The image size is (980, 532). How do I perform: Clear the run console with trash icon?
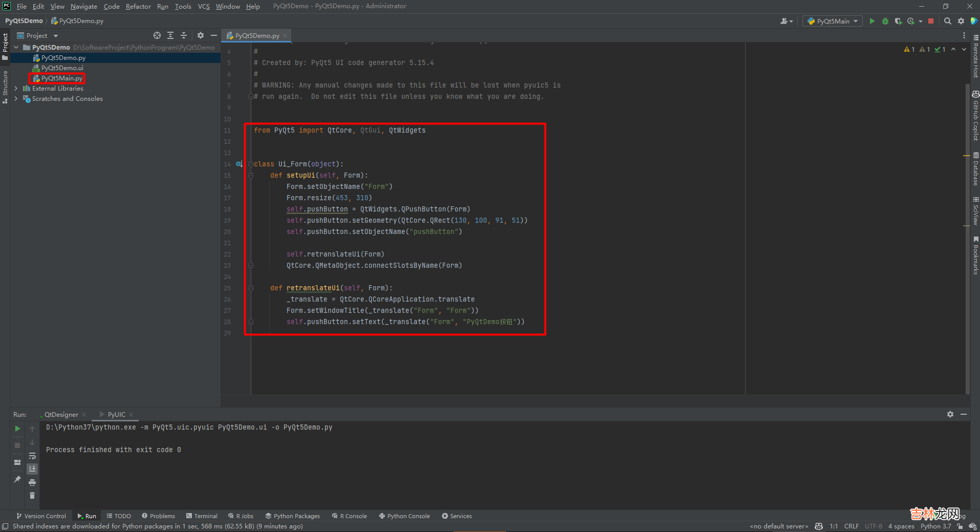pos(32,495)
